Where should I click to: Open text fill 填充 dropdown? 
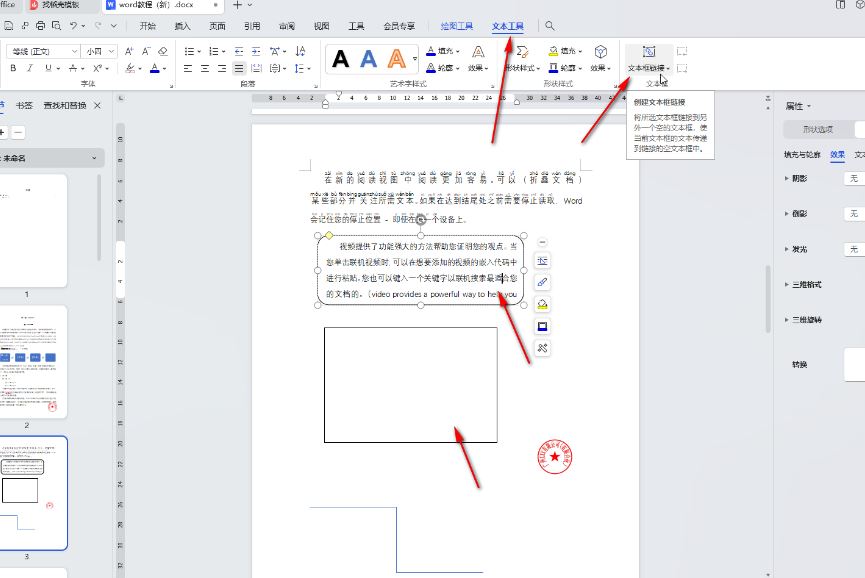pos(443,51)
